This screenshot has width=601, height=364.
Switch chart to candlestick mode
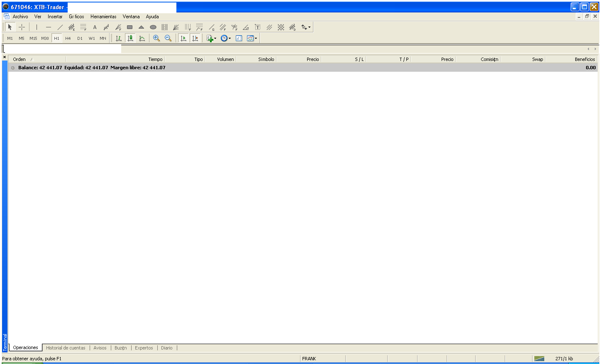click(x=130, y=38)
